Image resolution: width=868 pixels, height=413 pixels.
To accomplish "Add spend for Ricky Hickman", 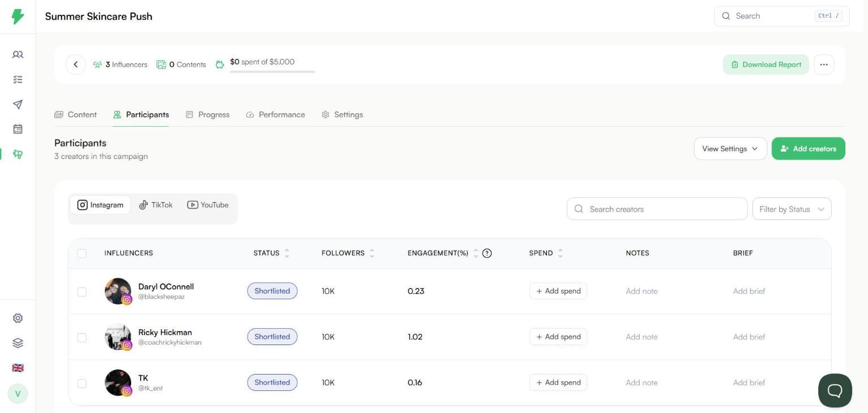I will [x=558, y=337].
